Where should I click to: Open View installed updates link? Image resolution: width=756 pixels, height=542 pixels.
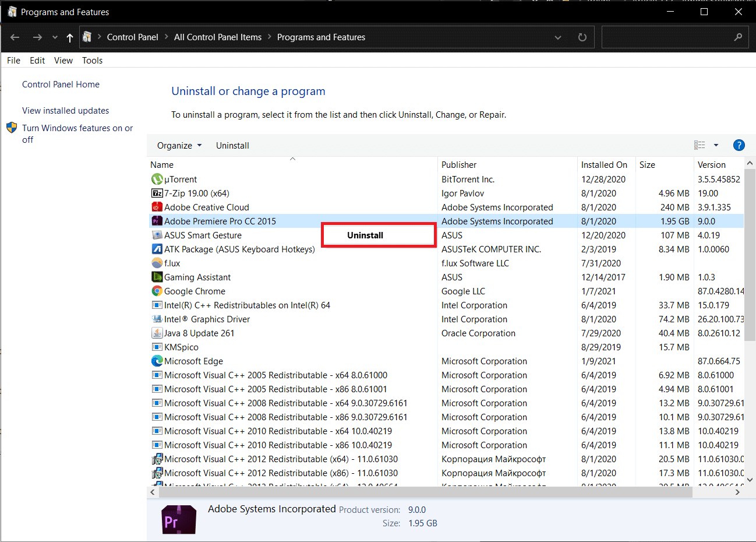(65, 111)
